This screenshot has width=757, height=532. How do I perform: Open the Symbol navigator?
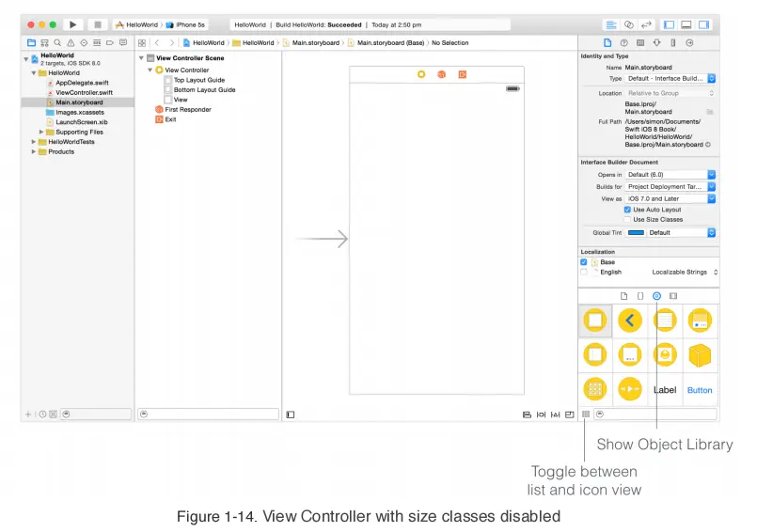click(44, 43)
